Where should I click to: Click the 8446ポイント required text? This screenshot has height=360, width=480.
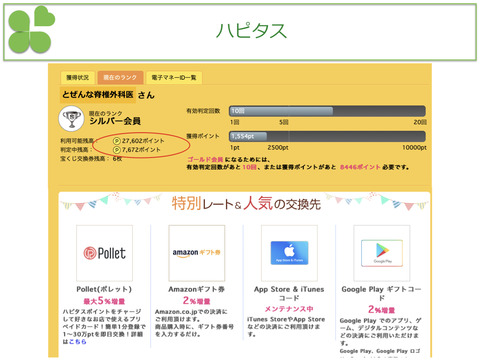point(360,167)
